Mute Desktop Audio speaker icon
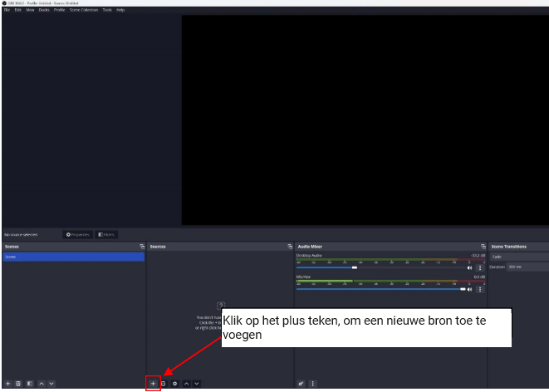 (x=469, y=267)
